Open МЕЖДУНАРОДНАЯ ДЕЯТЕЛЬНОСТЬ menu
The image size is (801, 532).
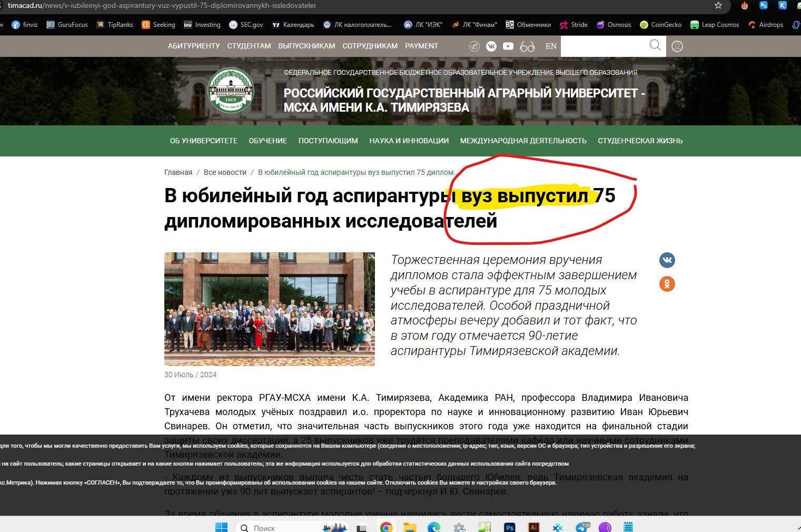point(523,141)
